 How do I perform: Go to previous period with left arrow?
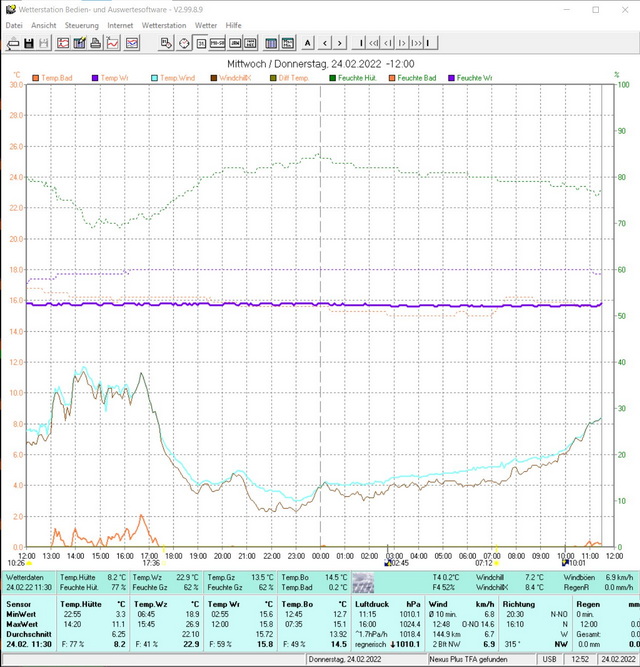pyautogui.click(x=324, y=43)
